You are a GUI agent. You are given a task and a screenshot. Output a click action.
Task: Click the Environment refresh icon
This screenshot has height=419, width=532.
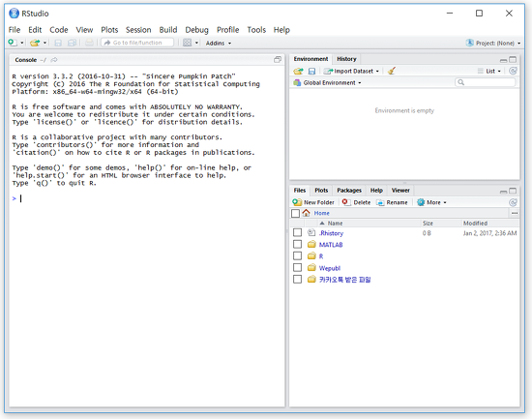(513, 71)
